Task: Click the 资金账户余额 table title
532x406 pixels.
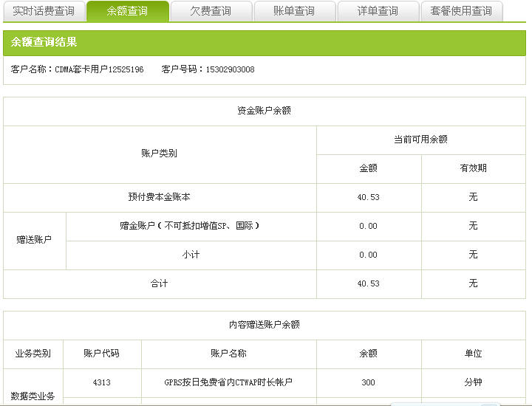Action: click(264, 111)
